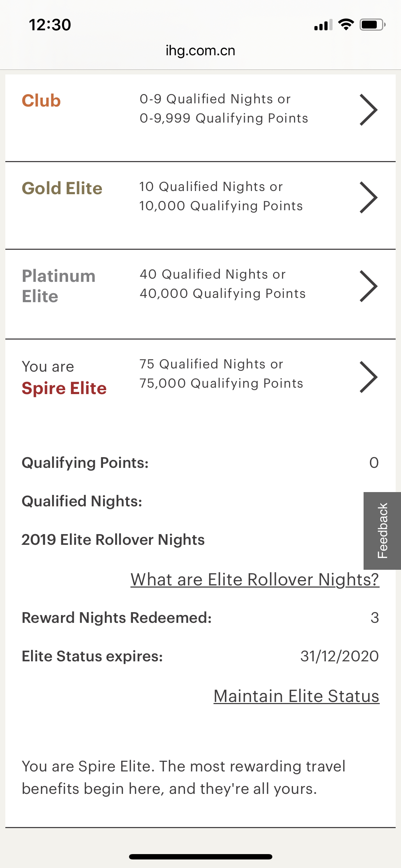Tap the Spire Elite status label
Image resolution: width=401 pixels, height=868 pixels.
(x=64, y=388)
